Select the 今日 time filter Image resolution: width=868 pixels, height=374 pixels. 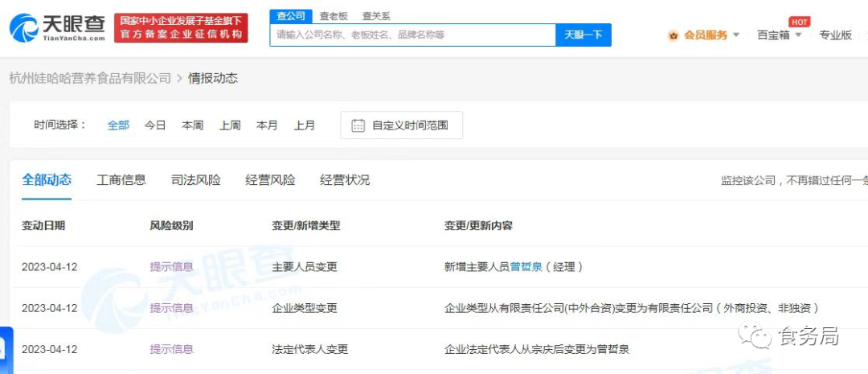pos(155,125)
